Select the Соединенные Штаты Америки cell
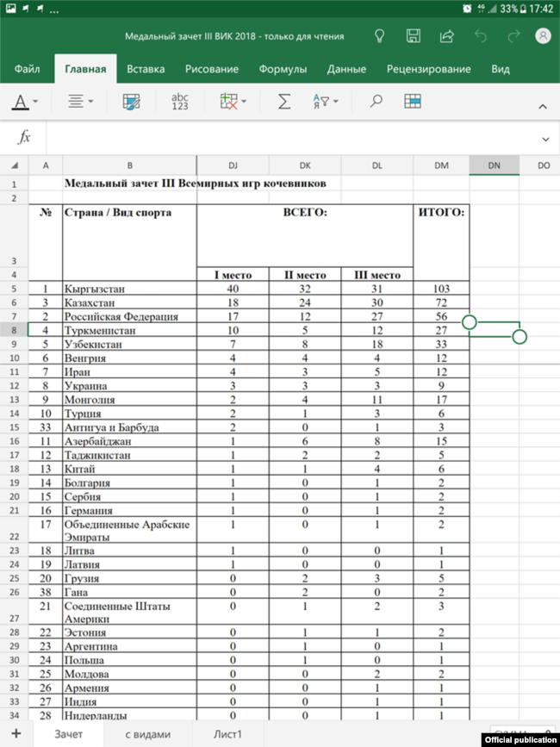560x747 pixels. (129, 613)
